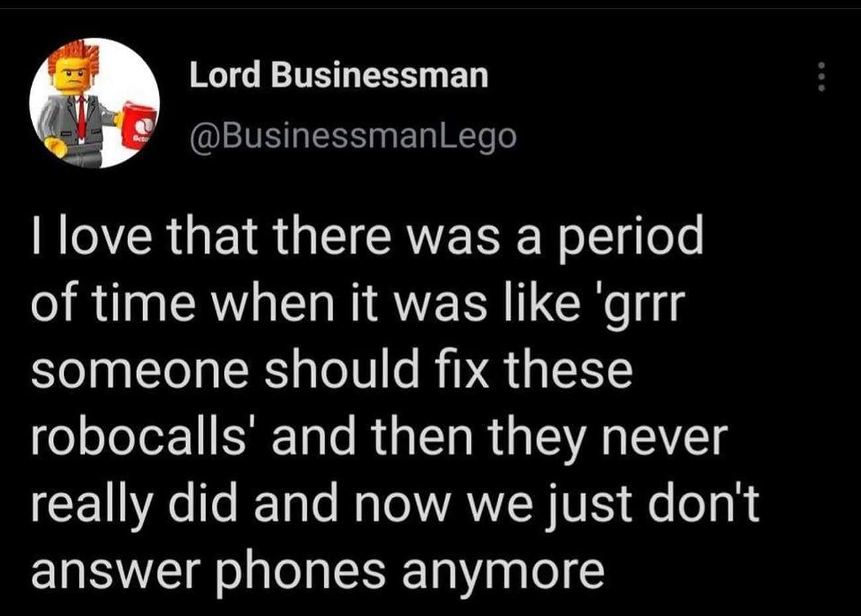
Task: Open Lord Businessman's Lego profile picture
Action: coord(95,104)
